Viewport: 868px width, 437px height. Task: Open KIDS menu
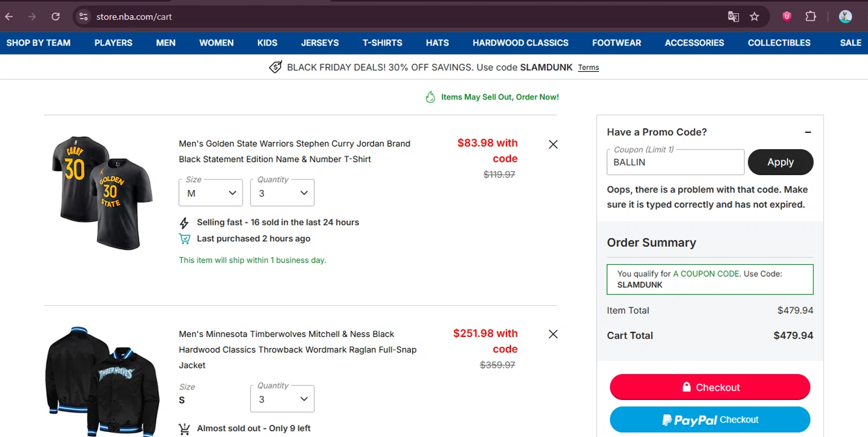[267, 43]
